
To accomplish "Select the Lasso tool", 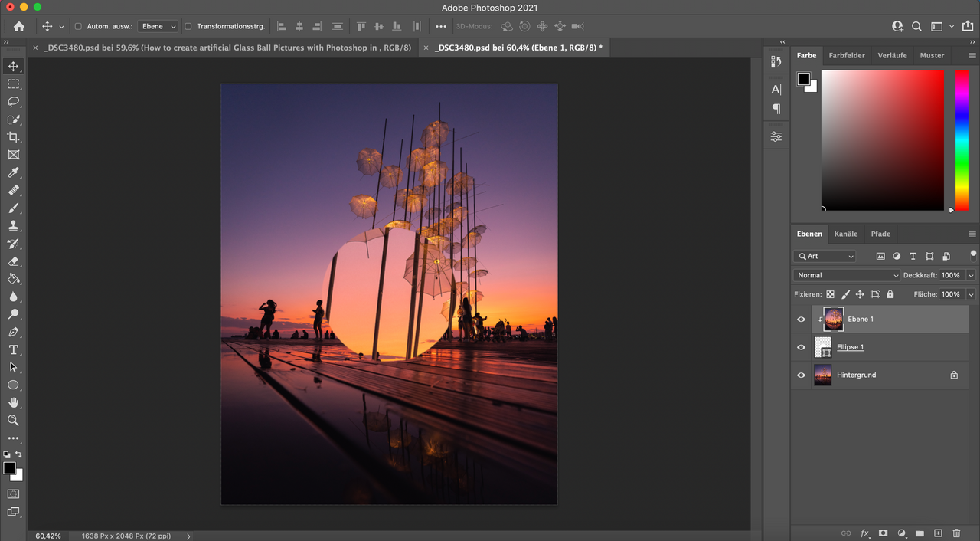I will pos(13,102).
